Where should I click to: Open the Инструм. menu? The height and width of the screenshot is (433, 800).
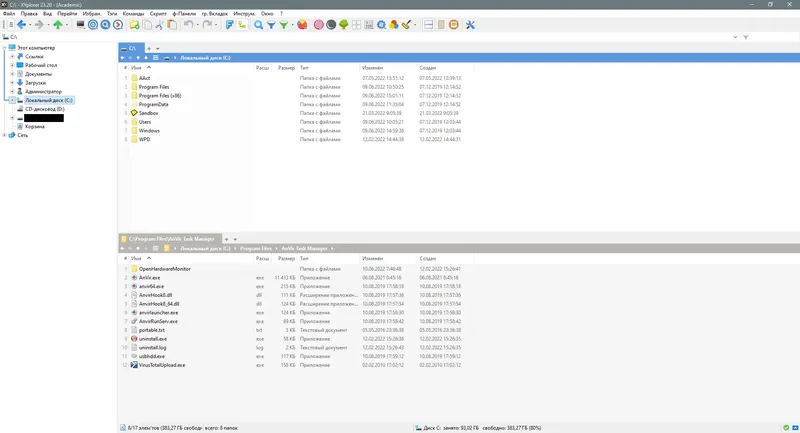[x=244, y=14]
